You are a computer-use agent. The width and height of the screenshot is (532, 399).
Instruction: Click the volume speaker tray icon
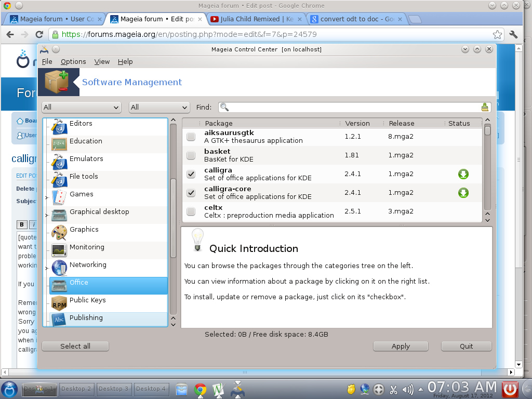coord(408,390)
